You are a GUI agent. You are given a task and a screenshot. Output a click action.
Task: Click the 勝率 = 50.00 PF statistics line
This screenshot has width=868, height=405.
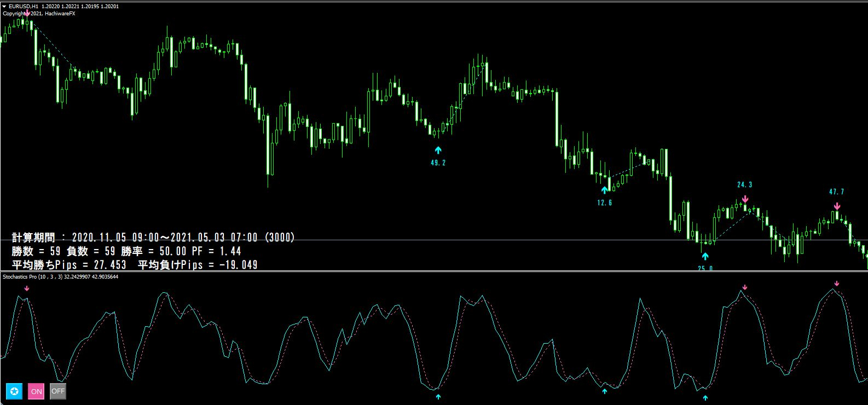pos(126,251)
